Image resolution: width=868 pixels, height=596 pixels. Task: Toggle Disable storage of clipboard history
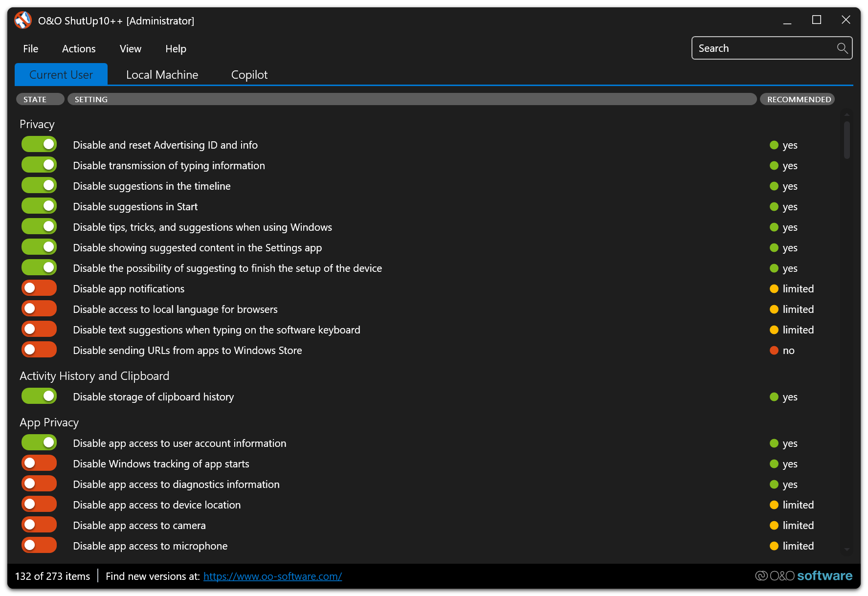click(39, 396)
